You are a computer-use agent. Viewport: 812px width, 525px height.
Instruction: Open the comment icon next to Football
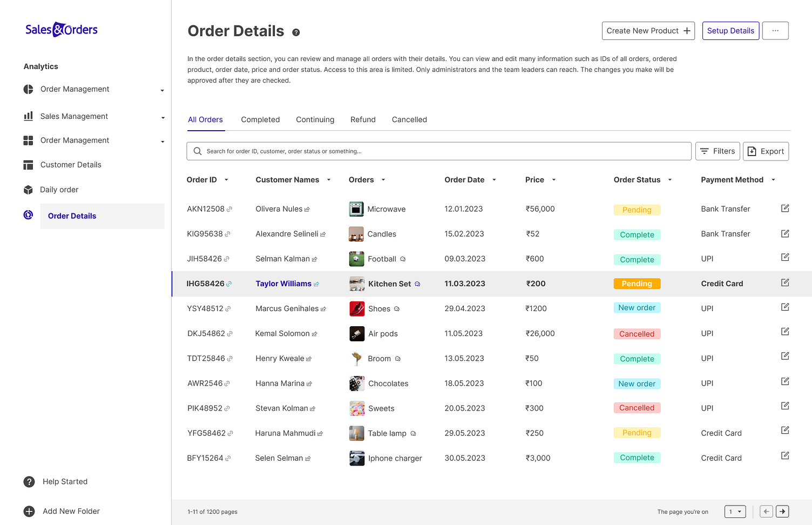(403, 259)
